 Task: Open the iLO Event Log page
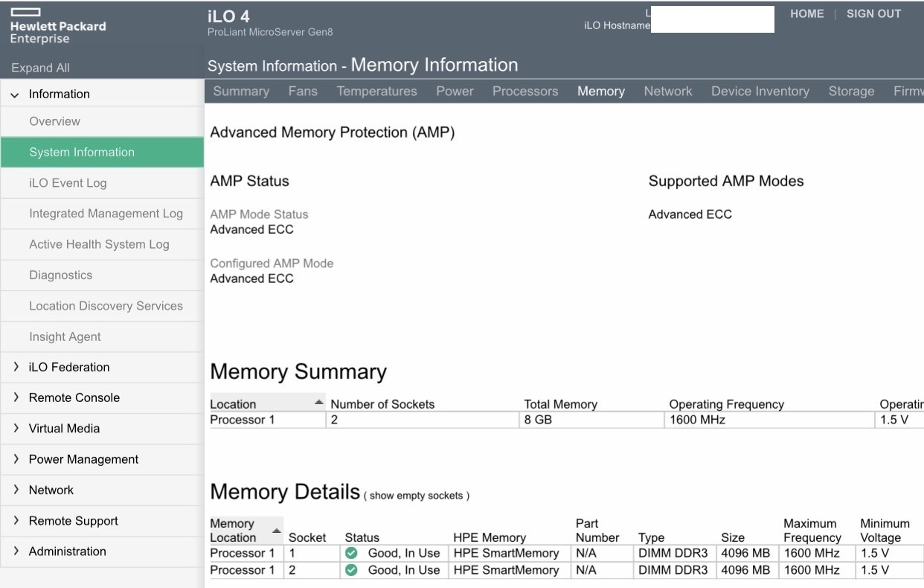pos(68,183)
